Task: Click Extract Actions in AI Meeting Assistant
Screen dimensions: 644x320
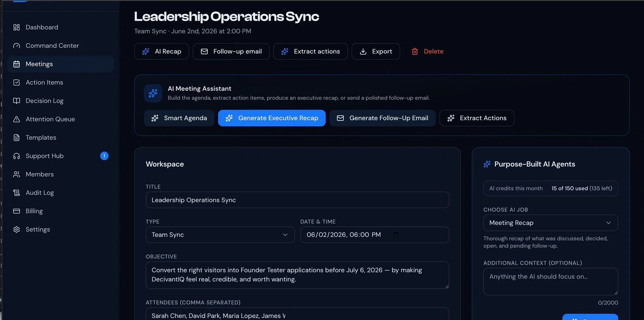Action: tap(477, 118)
